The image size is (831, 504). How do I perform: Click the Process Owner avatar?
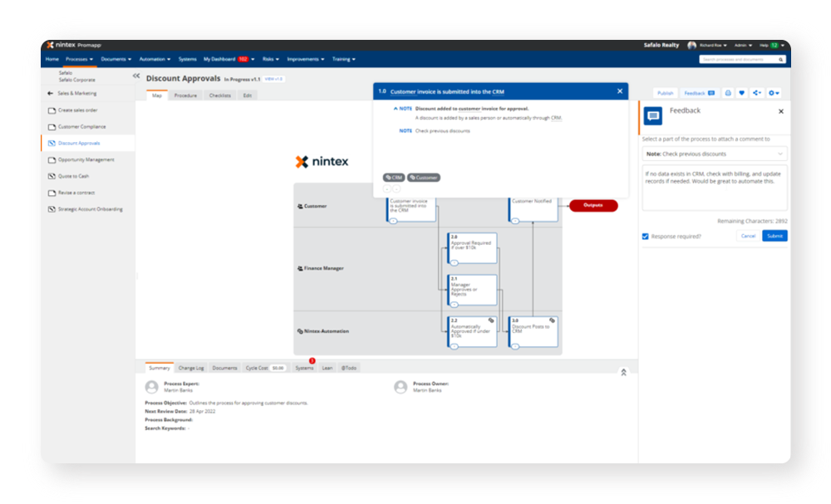(x=401, y=387)
